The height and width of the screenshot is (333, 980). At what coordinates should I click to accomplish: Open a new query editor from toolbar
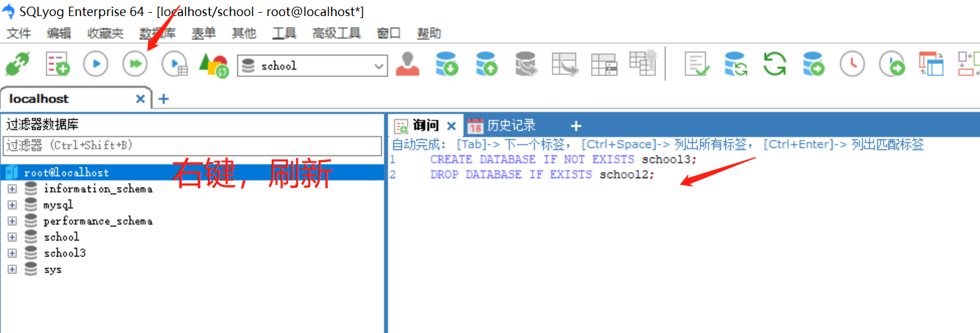[58, 65]
